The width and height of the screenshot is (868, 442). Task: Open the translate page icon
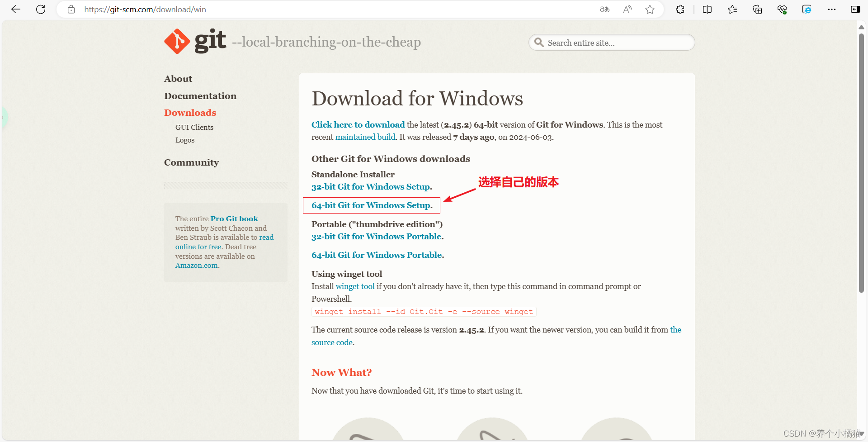(x=604, y=9)
